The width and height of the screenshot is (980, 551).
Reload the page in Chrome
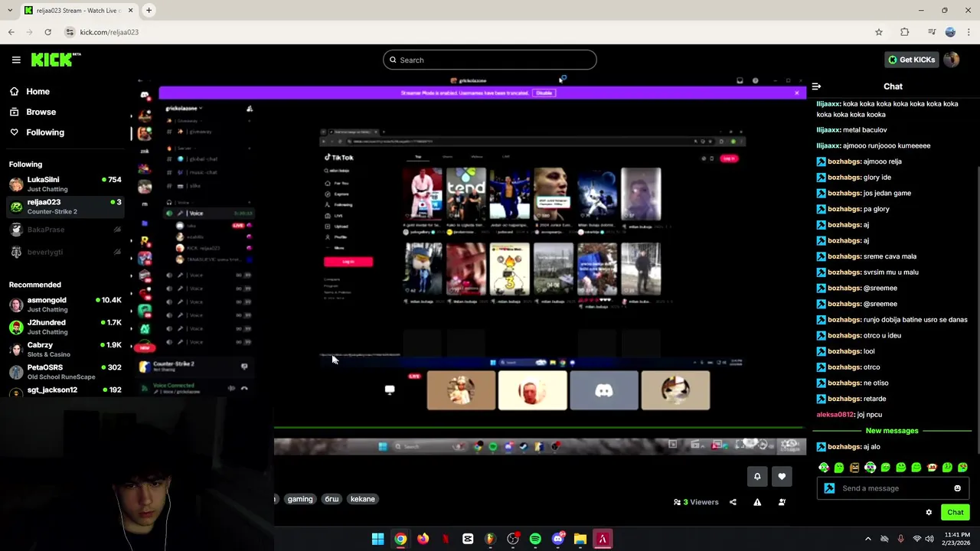[x=47, y=32]
